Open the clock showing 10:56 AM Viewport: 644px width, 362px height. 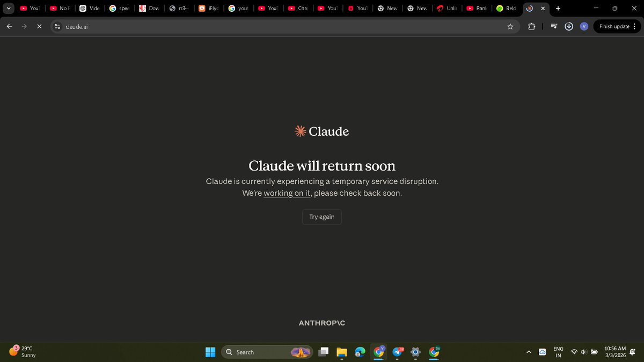614,352
